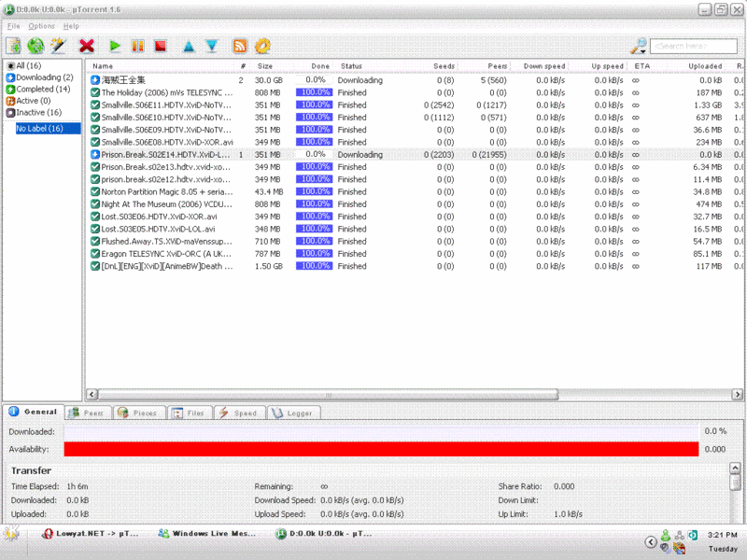Sort by the Down speed column header

tap(544, 66)
